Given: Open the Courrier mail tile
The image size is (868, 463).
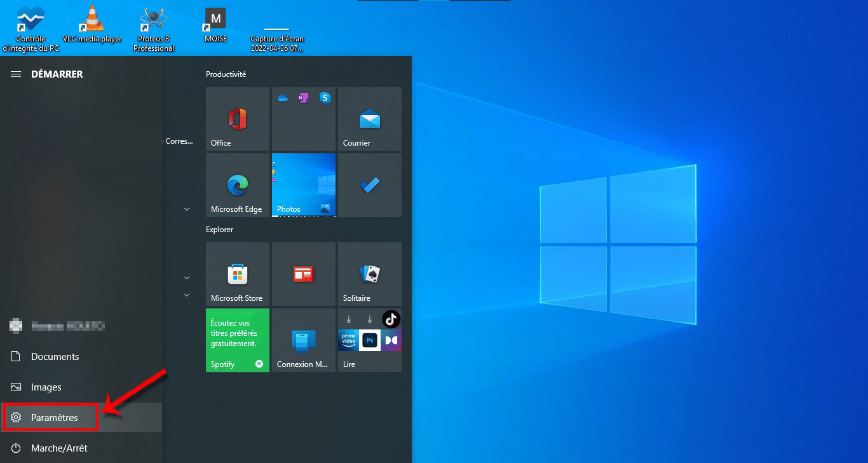Looking at the screenshot, I should tap(370, 119).
